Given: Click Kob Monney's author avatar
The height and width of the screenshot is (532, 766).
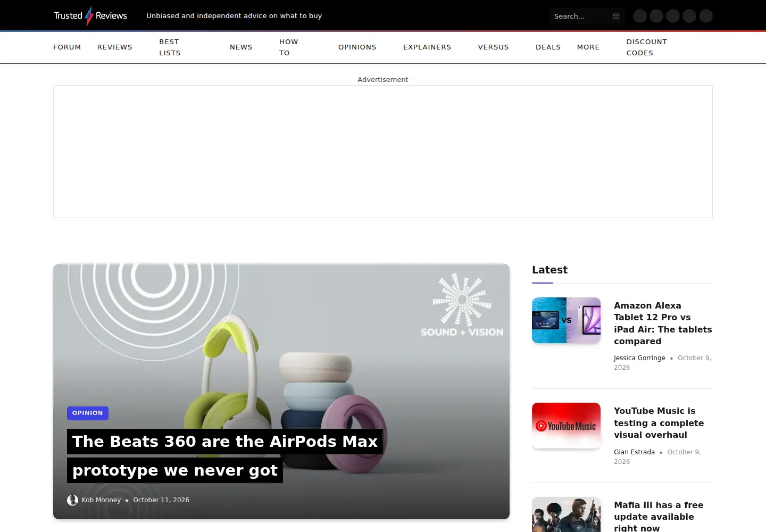Looking at the screenshot, I should 72,500.
